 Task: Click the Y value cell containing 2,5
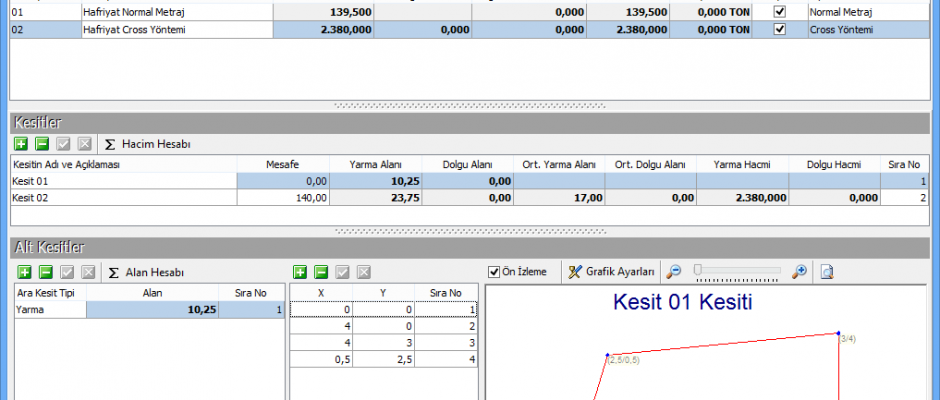(385, 359)
